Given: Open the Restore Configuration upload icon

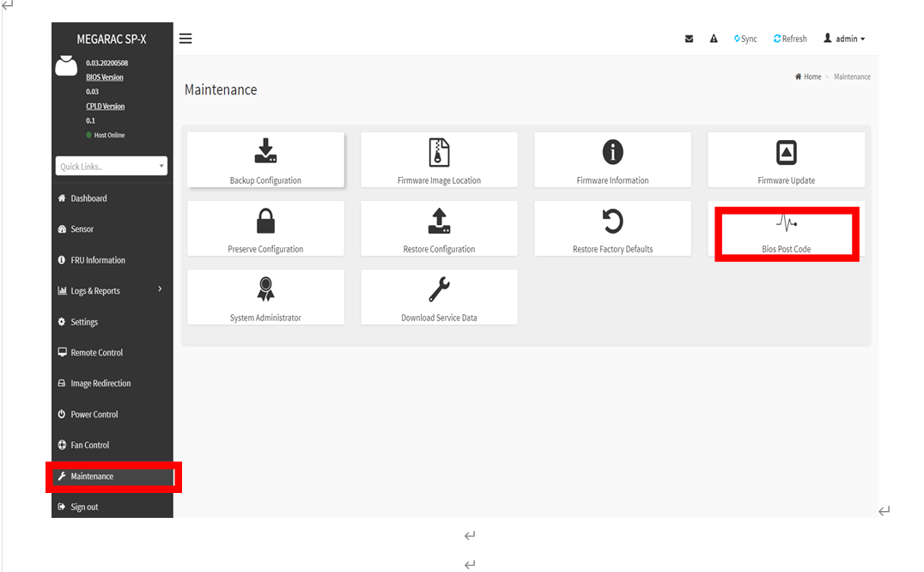Looking at the screenshot, I should click(439, 222).
